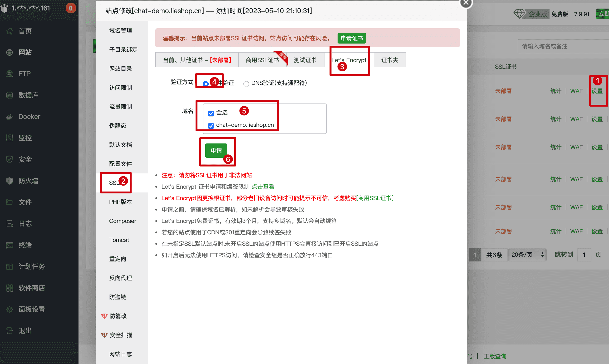This screenshot has width=609, height=364.
Task: Switch to the Let's Encrypt tab
Action: pos(349,60)
